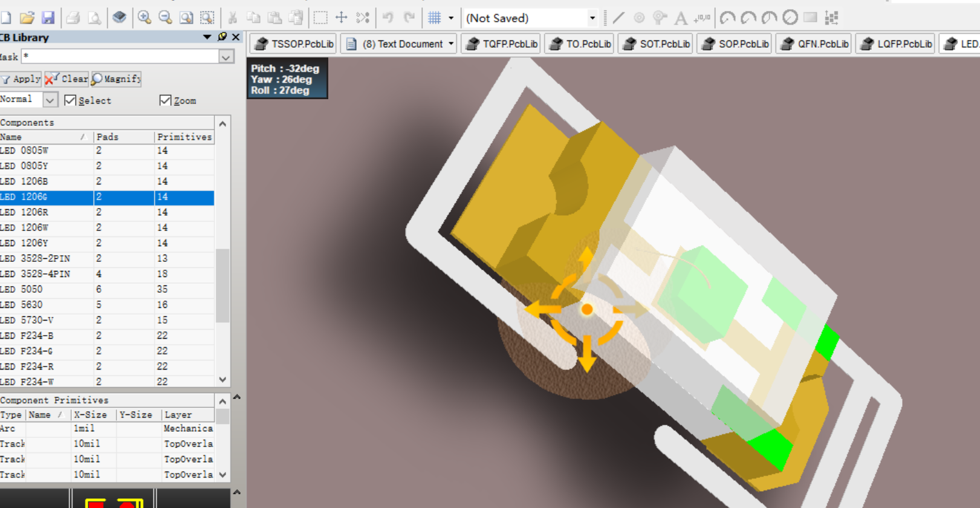This screenshot has height=508, width=980.
Task: Undo the last action
Action: click(388, 18)
